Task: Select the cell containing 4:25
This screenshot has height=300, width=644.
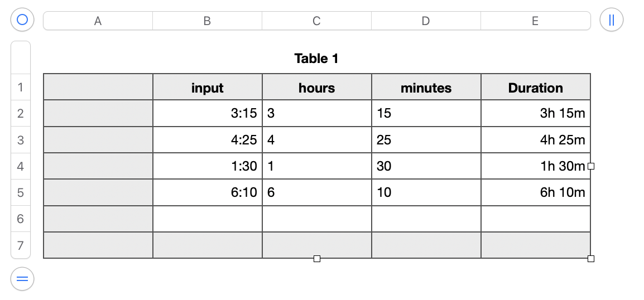Action: [208, 140]
